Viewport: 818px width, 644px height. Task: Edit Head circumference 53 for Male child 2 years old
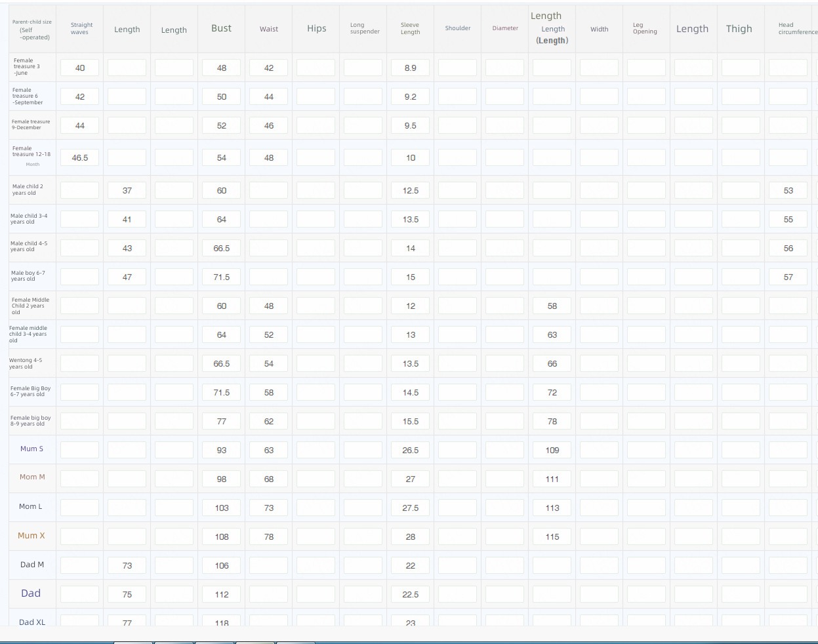tap(788, 190)
